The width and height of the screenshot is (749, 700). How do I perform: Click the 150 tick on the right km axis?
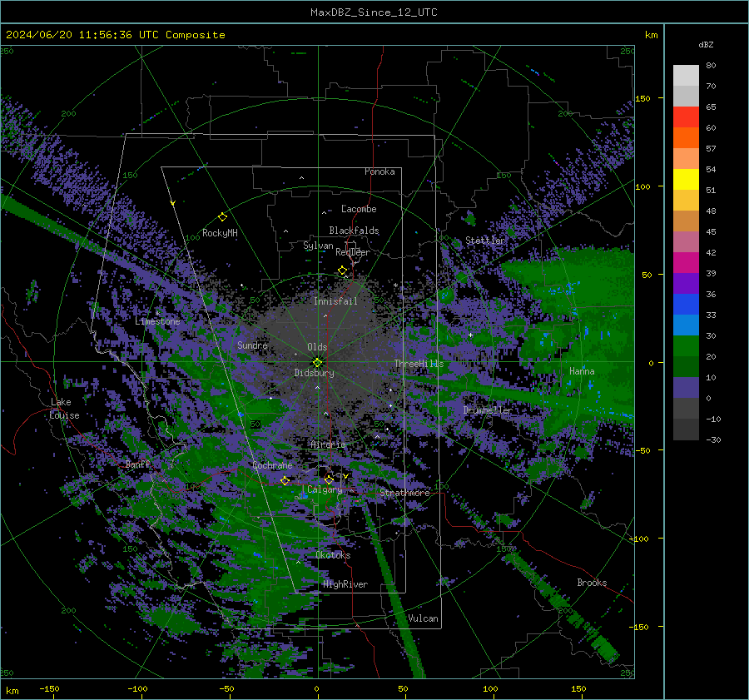[x=642, y=99]
